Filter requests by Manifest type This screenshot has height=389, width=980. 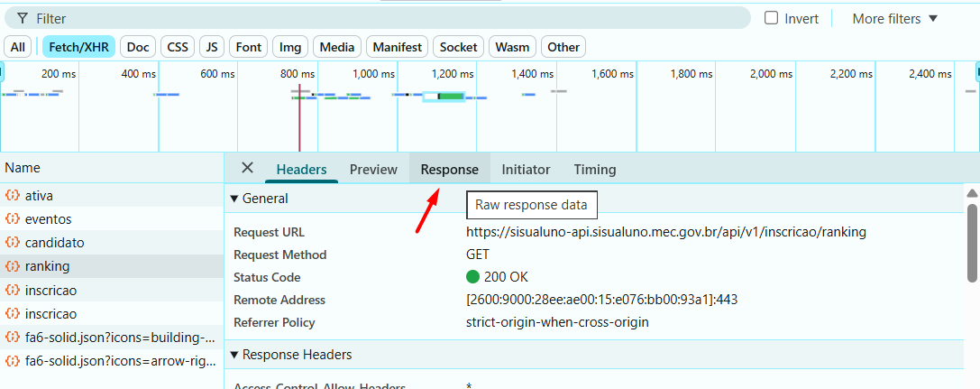(x=398, y=47)
